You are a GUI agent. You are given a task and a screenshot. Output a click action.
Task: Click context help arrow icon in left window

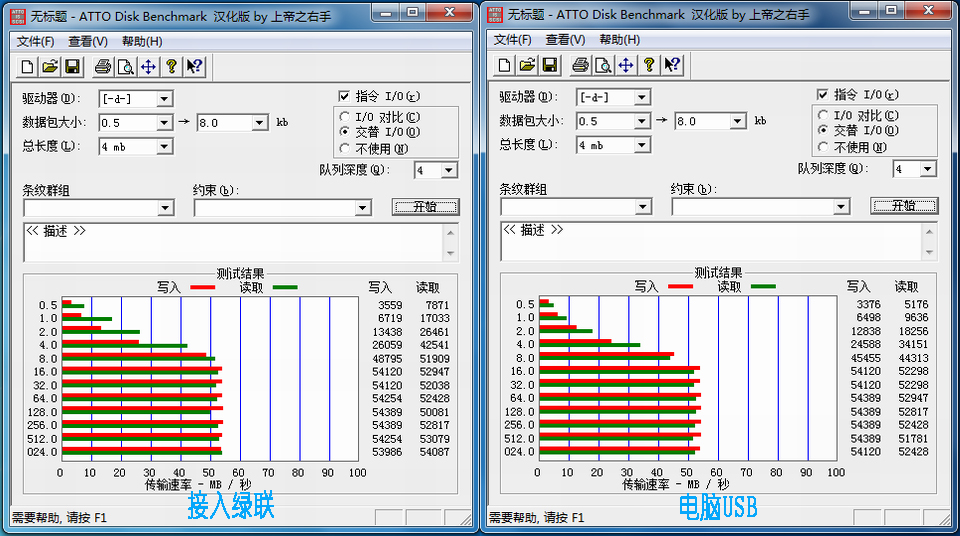[194, 67]
